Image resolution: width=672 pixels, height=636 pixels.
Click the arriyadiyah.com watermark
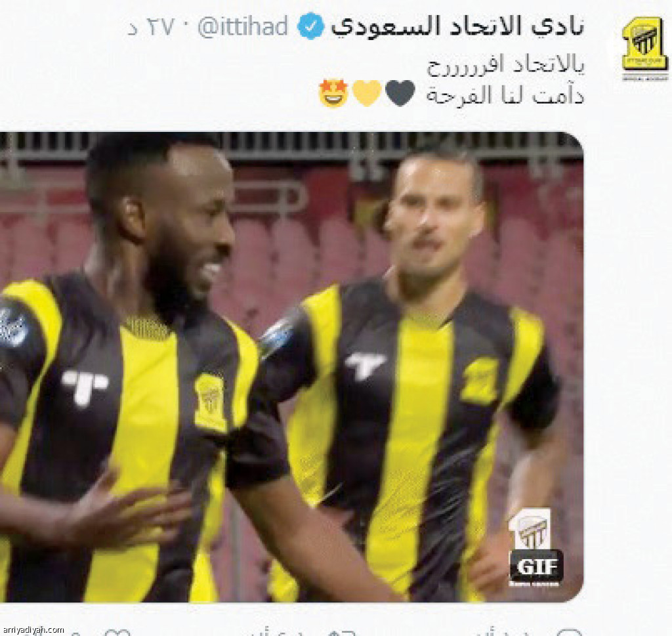point(32,629)
